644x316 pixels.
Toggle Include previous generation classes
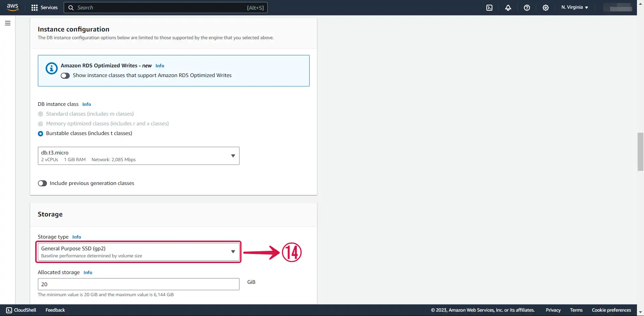point(42,183)
